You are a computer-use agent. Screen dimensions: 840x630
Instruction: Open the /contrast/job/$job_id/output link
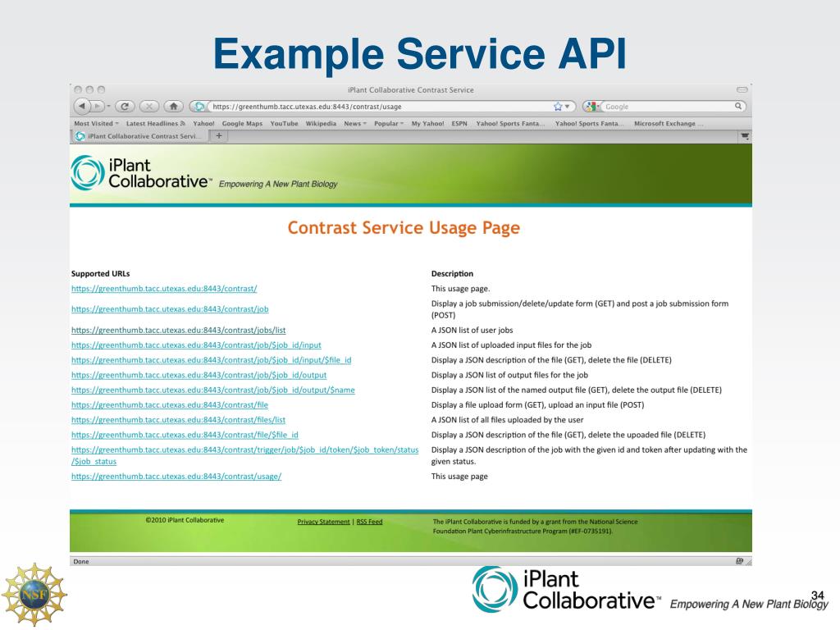click(199, 375)
